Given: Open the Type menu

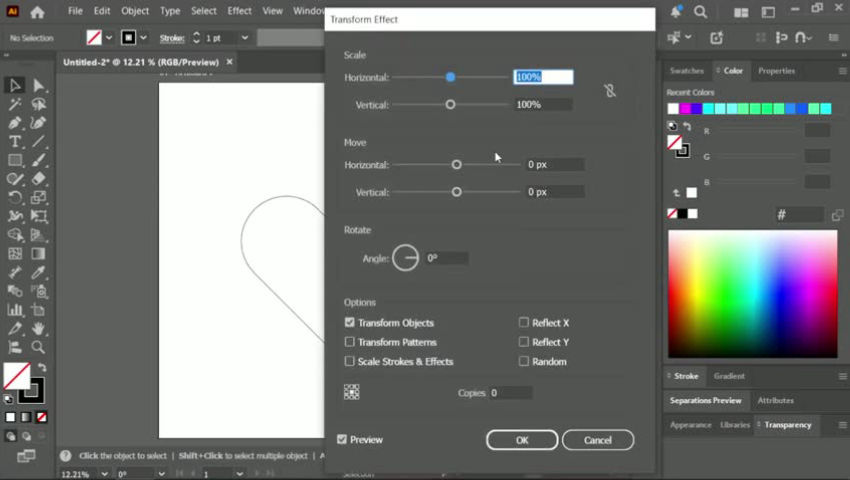Looking at the screenshot, I should coord(170,11).
